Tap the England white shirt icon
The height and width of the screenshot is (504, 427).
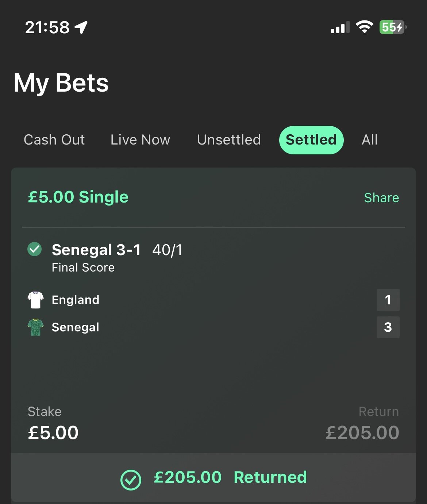point(35,300)
